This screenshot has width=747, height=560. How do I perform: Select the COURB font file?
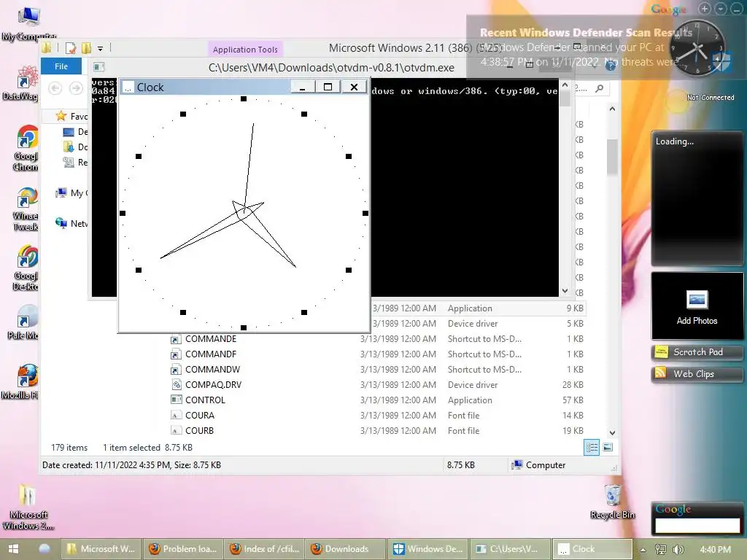[x=199, y=430]
